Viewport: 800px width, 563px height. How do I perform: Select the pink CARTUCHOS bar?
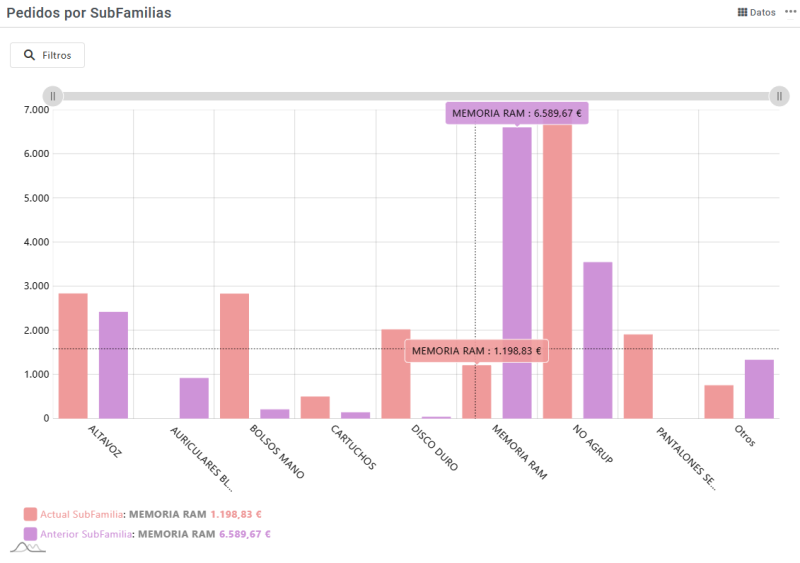315,407
